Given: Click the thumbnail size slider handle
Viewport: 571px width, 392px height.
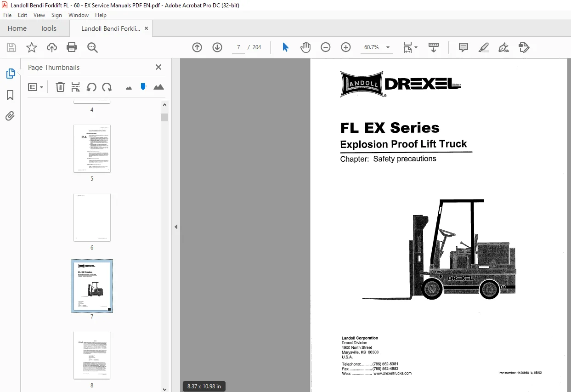Looking at the screenshot, I should tap(143, 86).
